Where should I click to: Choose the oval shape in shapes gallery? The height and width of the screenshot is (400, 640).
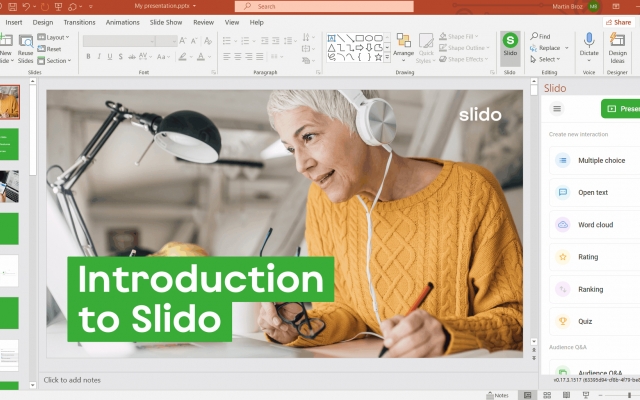pos(369,38)
